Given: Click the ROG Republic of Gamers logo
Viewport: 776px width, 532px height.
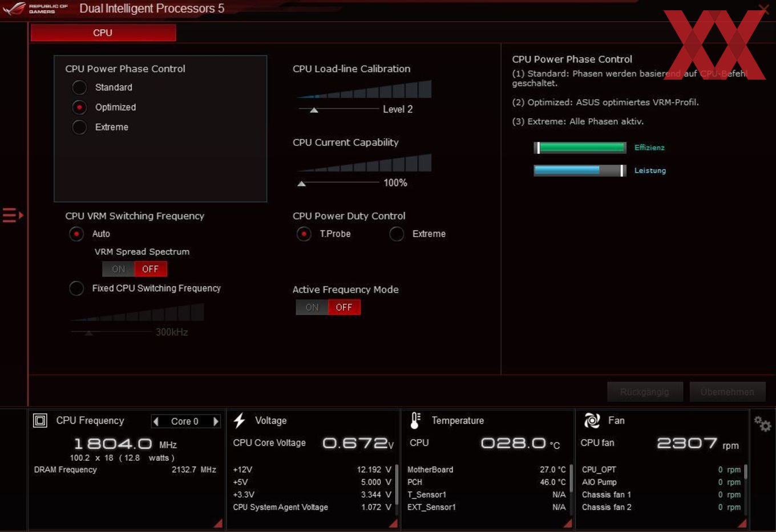Looking at the screenshot, I should pos(36,8).
